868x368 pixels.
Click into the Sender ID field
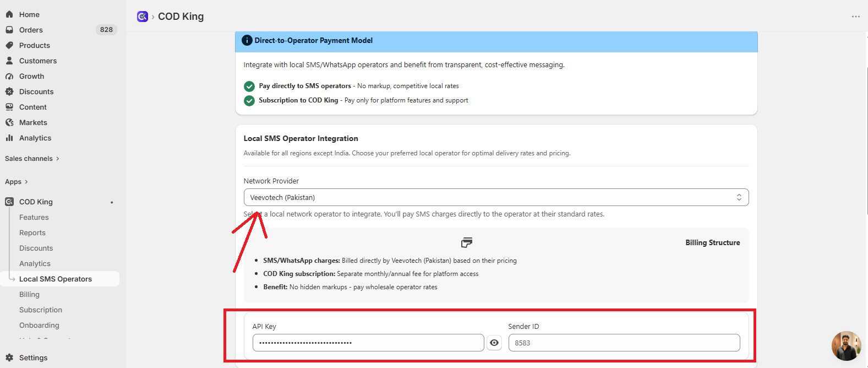pyautogui.click(x=624, y=343)
